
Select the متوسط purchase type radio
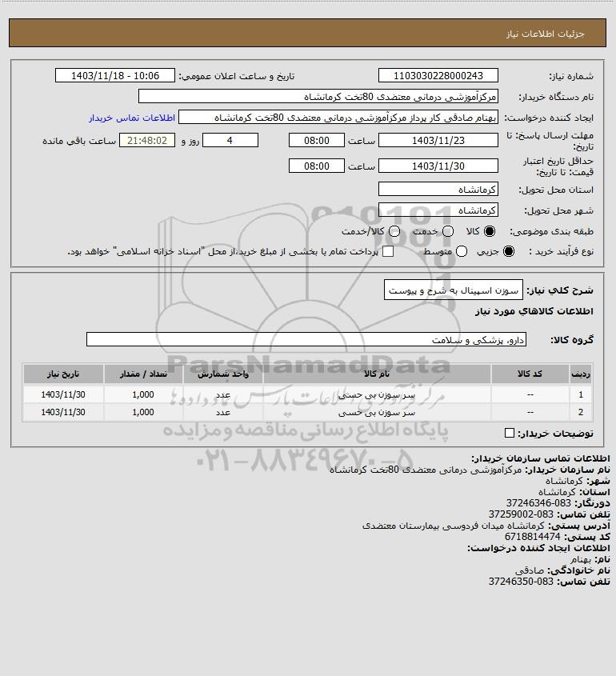tap(462, 251)
